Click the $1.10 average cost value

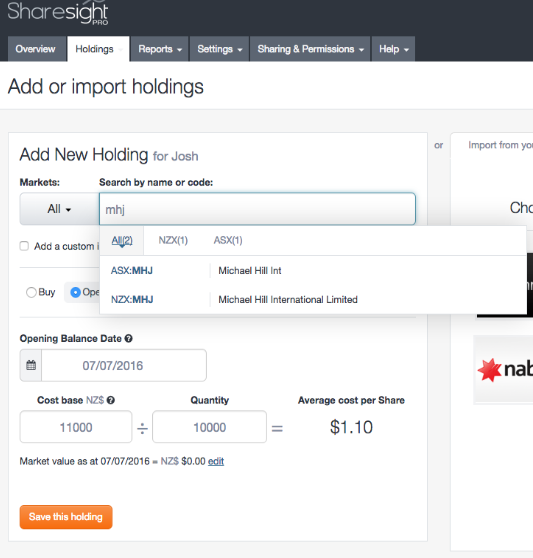tap(351, 427)
